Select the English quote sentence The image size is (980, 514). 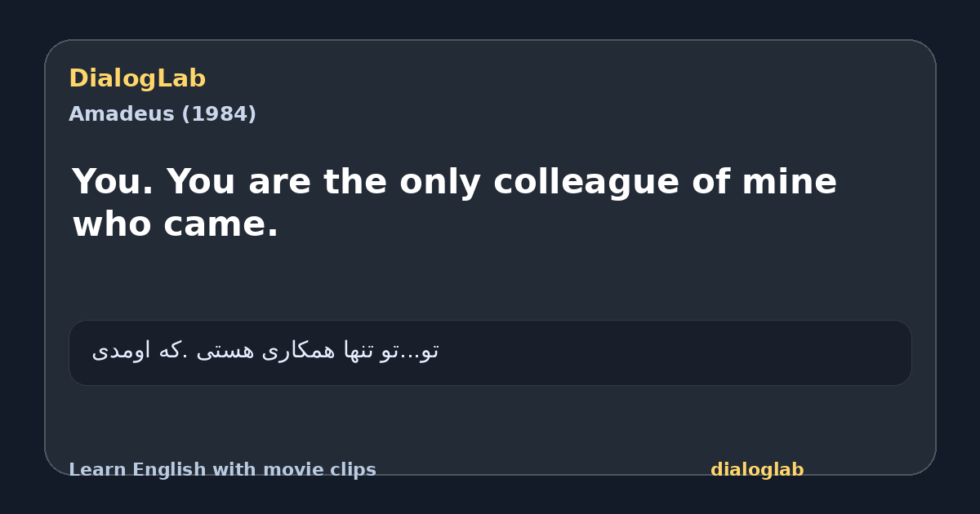pos(454,202)
